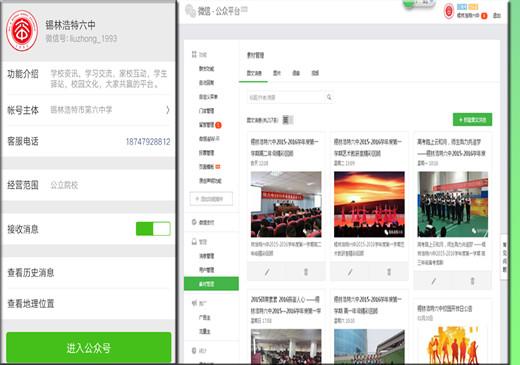Delete the dance performance article trash icon
The height and width of the screenshot is (365, 520).
coord(389,272)
